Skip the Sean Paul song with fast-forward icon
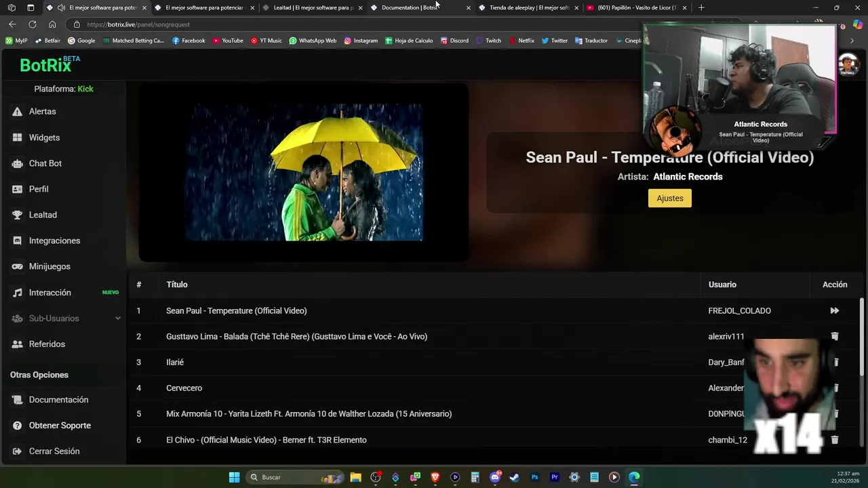This screenshot has height=488, width=868. click(x=835, y=310)
